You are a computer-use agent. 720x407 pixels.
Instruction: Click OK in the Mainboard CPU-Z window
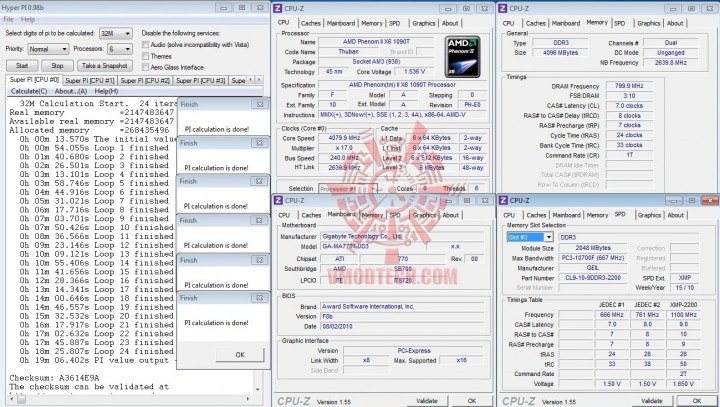[x=472, y=401]
